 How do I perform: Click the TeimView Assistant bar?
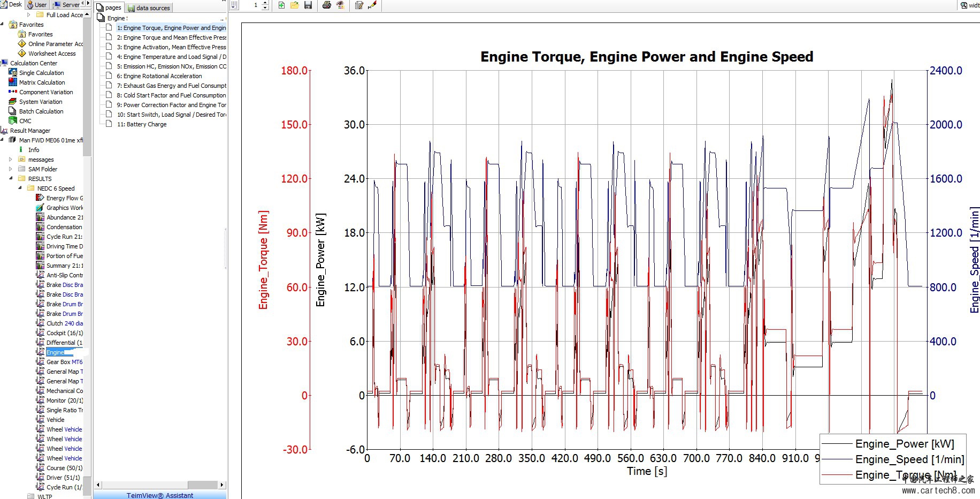(x=160, y=495)
